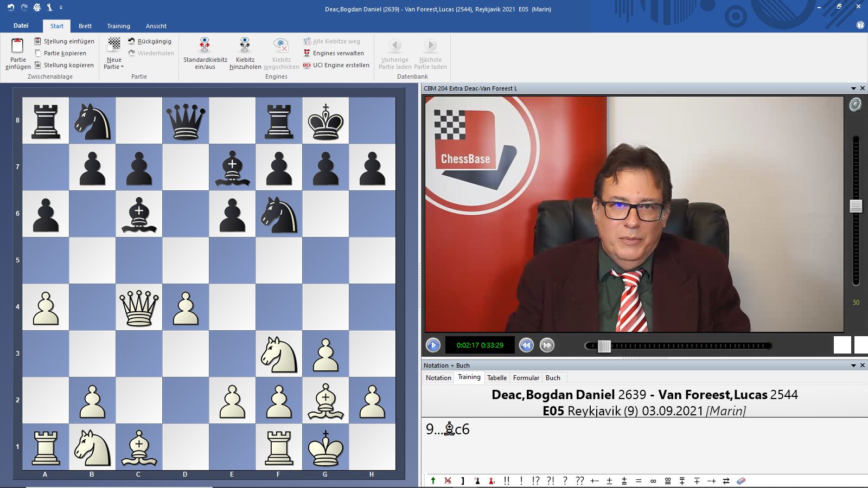This screenshot has width=868, height=488.
Task: Open the Notation + Buch panel menu arrow
Action: click(853, 365)
